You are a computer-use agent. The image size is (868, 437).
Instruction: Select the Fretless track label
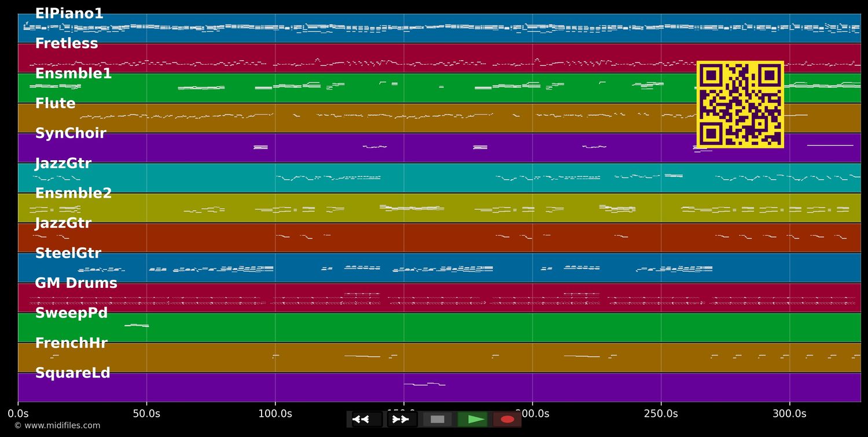(67, 44)
